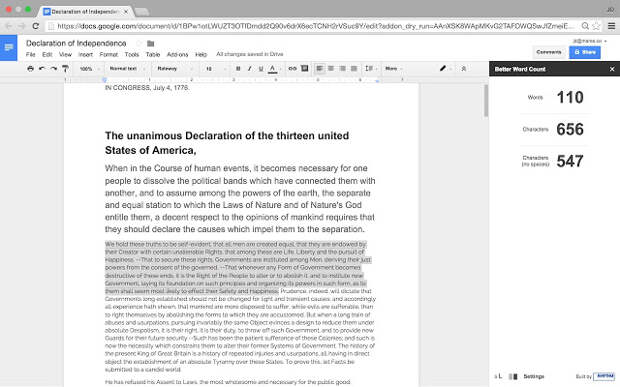Open the text color picker
This screenshot has height=387, width=620.
[272, 69]
